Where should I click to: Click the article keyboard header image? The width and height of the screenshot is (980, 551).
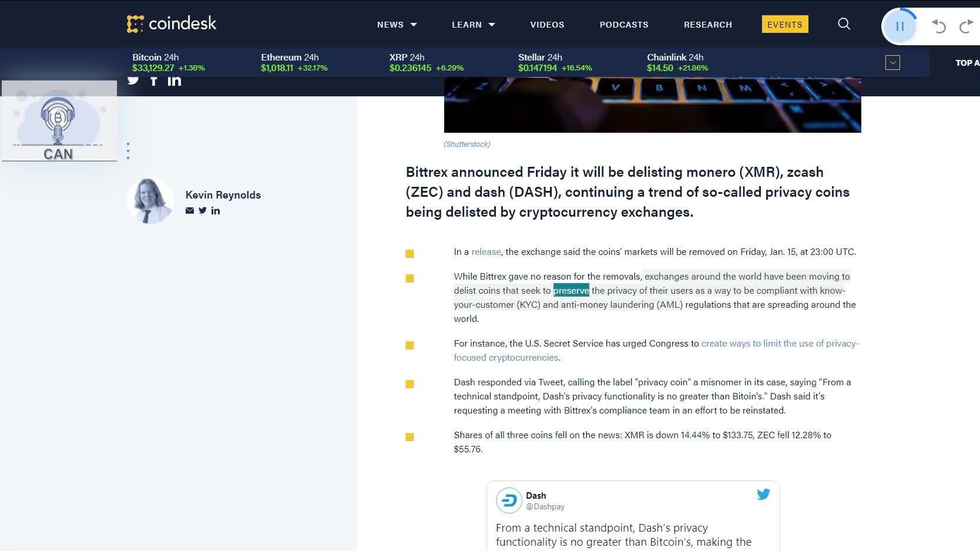[x=652, y=105]
